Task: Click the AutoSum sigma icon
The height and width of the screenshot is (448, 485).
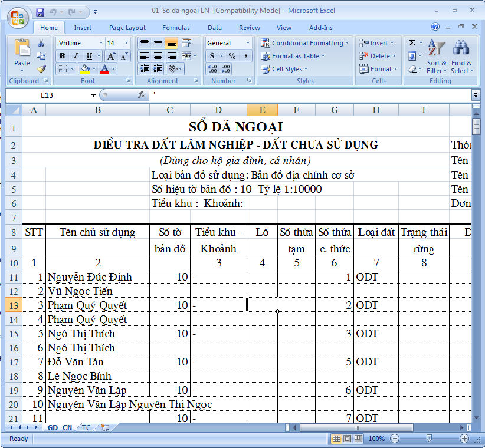Action: click(x=412, y=43)
